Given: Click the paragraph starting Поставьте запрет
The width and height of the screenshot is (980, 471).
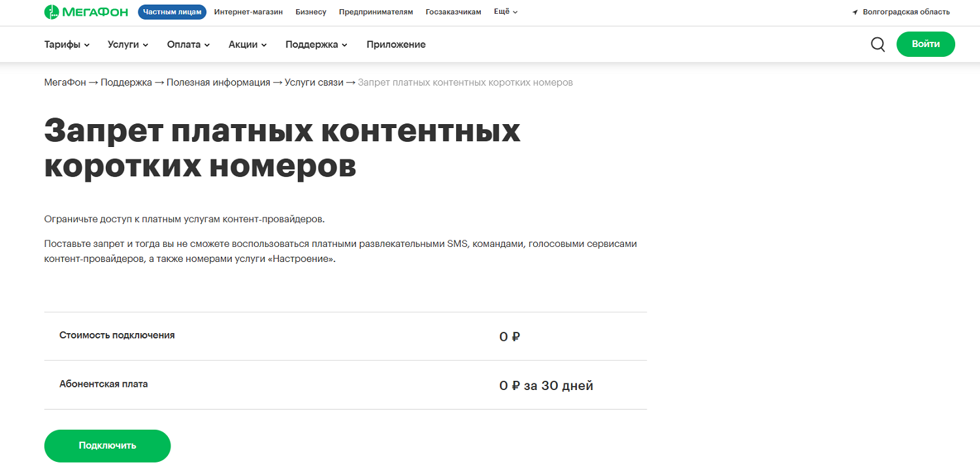Looking at the screenshot, I should pos(340,251).
